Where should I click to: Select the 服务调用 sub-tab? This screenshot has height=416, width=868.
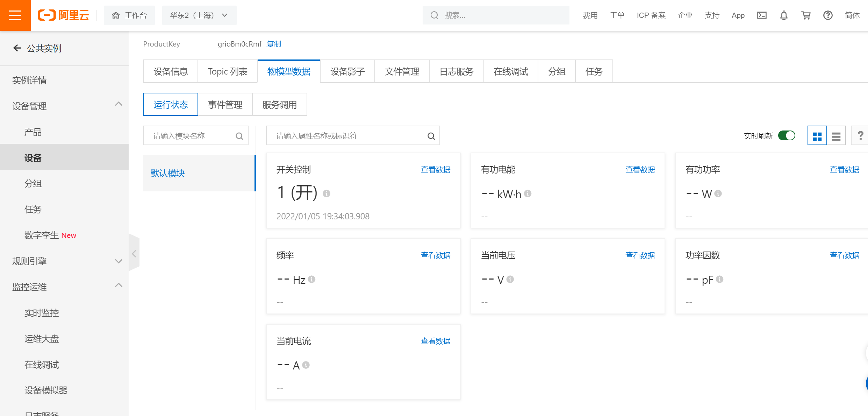click(279, 104)
